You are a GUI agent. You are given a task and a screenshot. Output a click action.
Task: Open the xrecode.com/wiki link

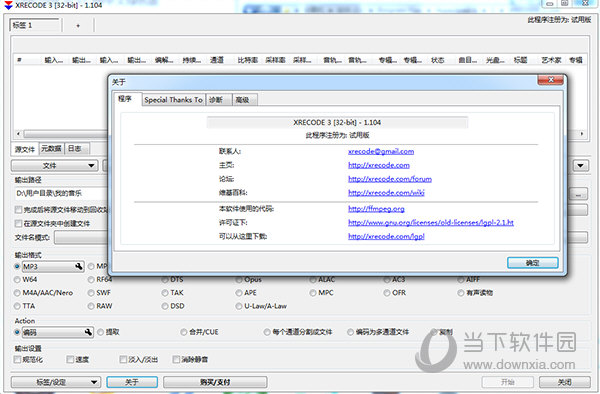tap(386, 193)
